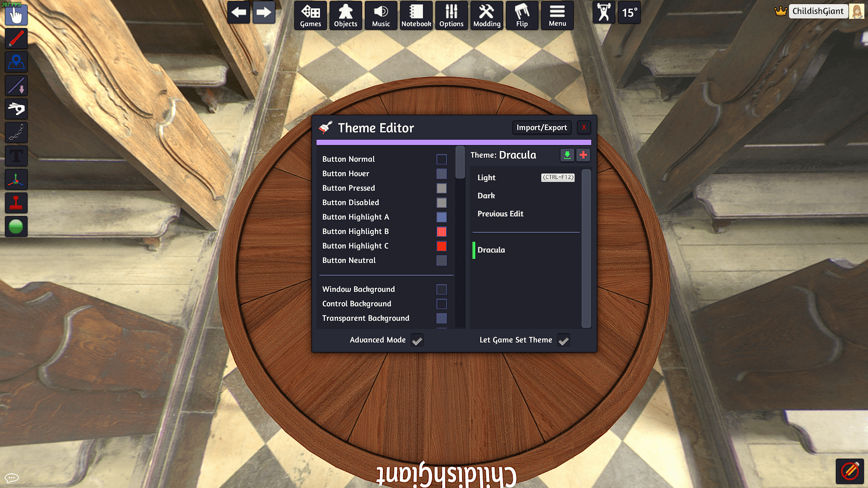This screenshot has height=488, width=868.
Task: Click the green download save theme icon
Action: [x=567, y=155]
